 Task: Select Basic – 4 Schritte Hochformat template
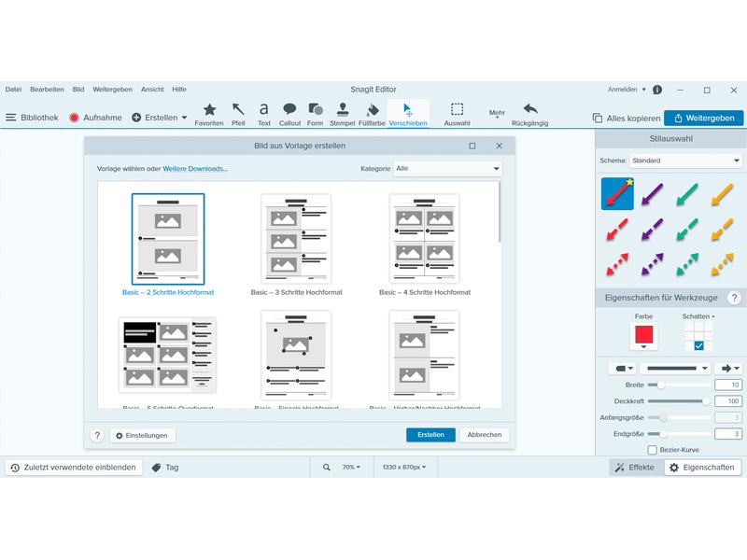[424, 245]
